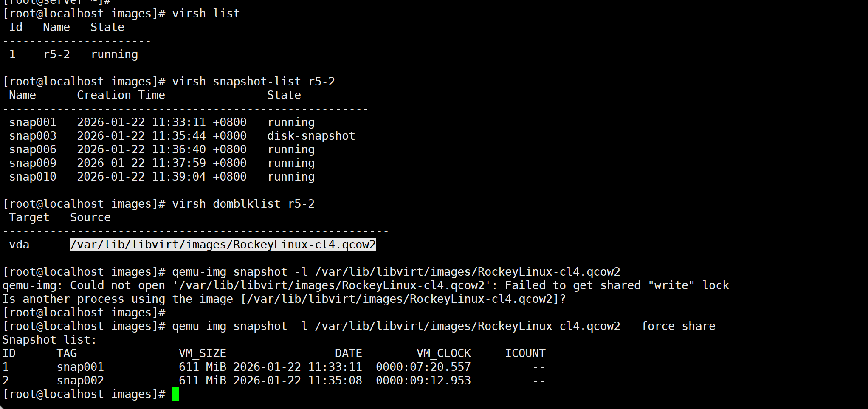Click the snap002 tag in qemu-img output
The height and width of the screenshot is (409, 868).
coord(80,381)
